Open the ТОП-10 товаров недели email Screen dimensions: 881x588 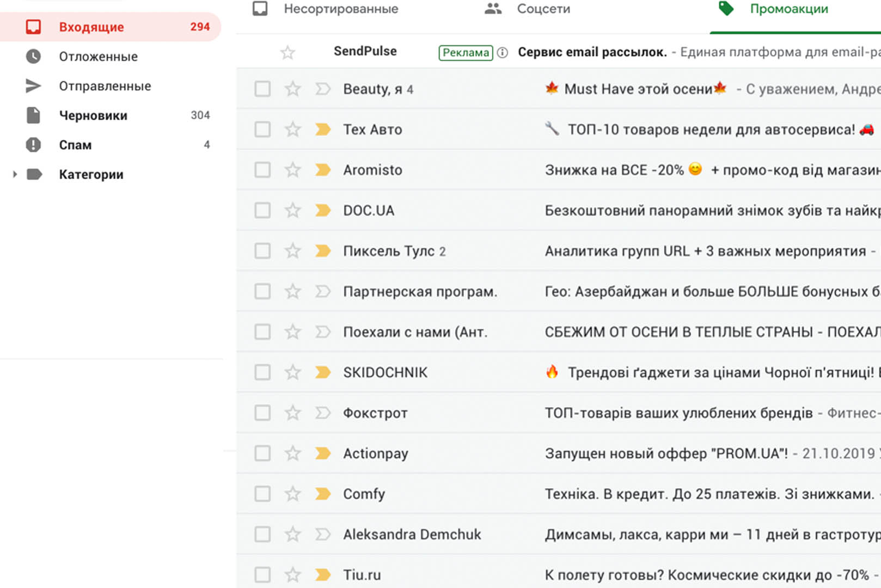point(559,129)
